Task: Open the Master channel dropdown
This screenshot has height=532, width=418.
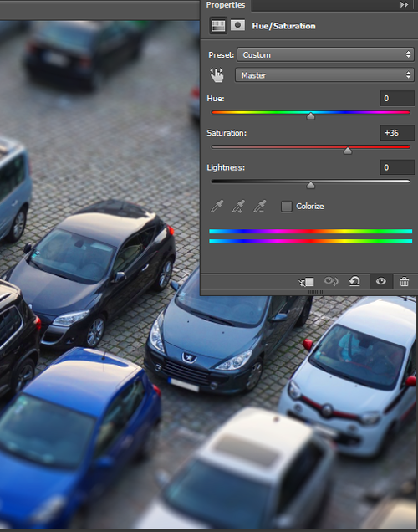Action: (324, 75)
